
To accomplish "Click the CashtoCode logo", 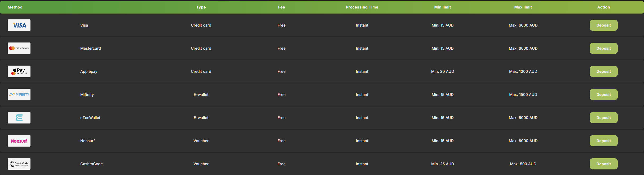I will point(19,164).
